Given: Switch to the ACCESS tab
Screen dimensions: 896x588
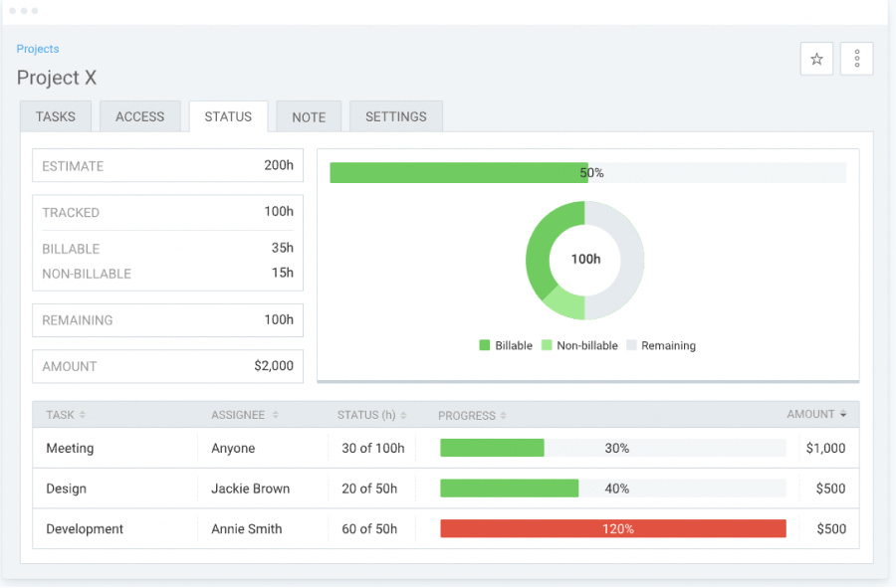Looking at the screenshot, I should tap(140, 116).
